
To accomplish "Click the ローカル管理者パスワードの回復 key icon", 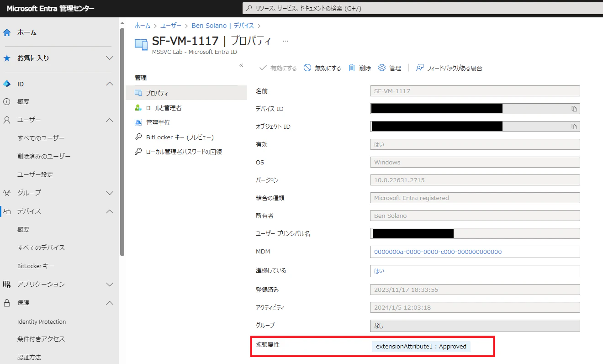I will pyautogui.click(x=138, y=152).
